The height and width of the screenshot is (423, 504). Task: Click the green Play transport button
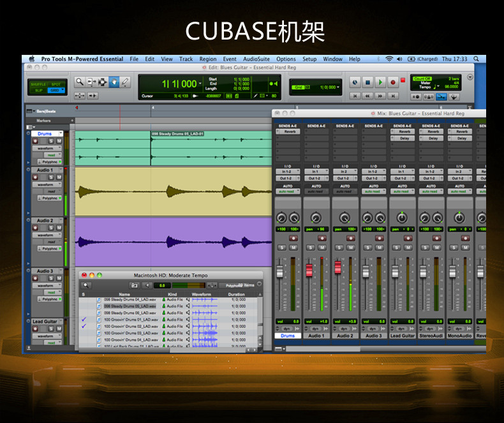coord(380,82)
